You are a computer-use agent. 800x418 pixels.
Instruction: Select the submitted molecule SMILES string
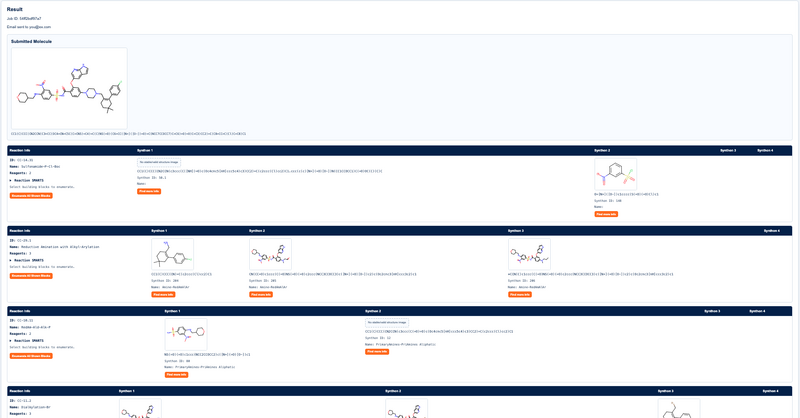tap(129, 134)
